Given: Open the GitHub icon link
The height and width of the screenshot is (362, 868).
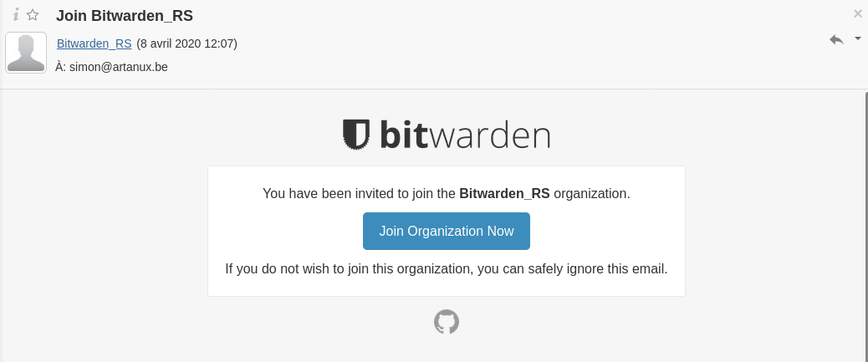Looking at the screenshot, I should pyautogui.click(x=447, y=322).
